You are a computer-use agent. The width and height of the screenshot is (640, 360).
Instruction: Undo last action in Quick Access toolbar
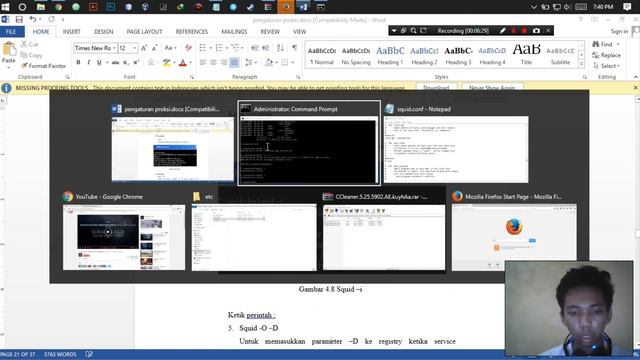pos(33,19)
